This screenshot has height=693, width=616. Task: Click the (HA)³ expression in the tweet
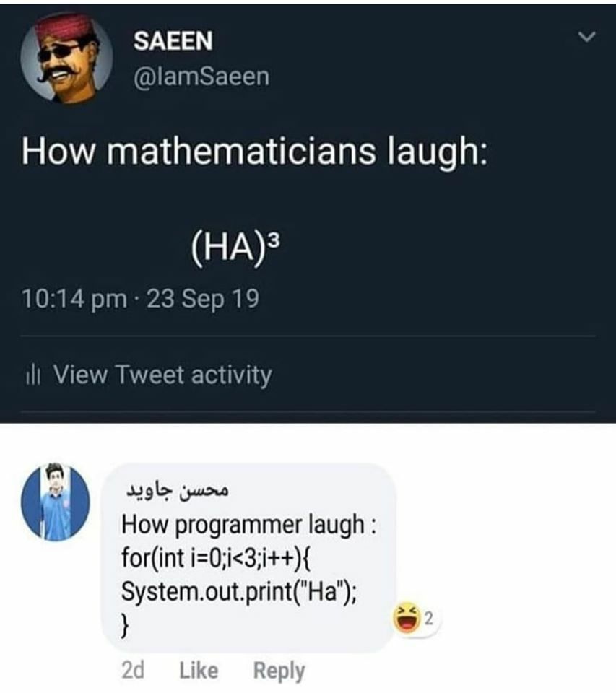235,248
